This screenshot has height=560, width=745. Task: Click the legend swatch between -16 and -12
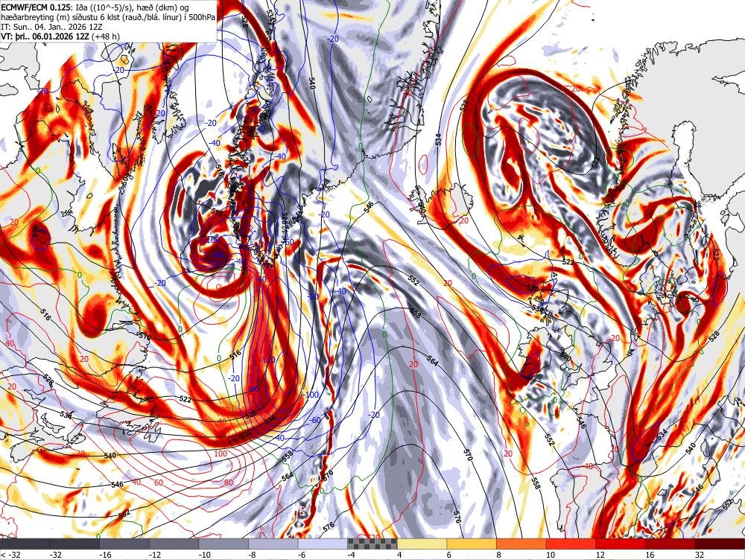[124, 544]
